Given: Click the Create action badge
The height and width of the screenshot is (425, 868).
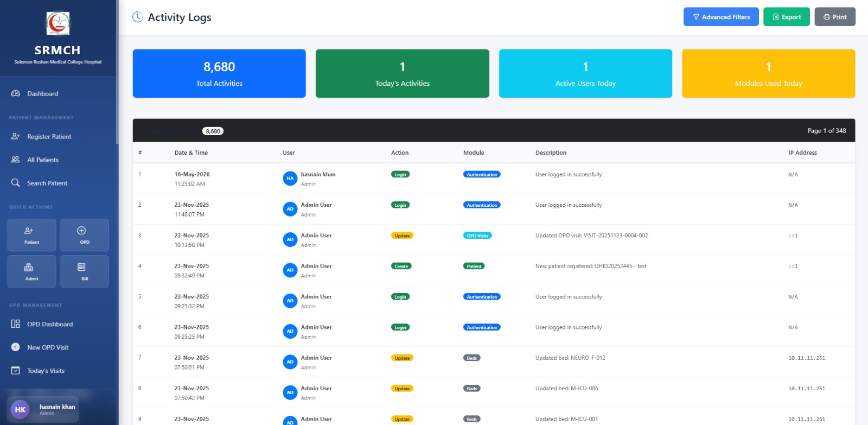Looking at the screenshot, I should tap(401, 266).
